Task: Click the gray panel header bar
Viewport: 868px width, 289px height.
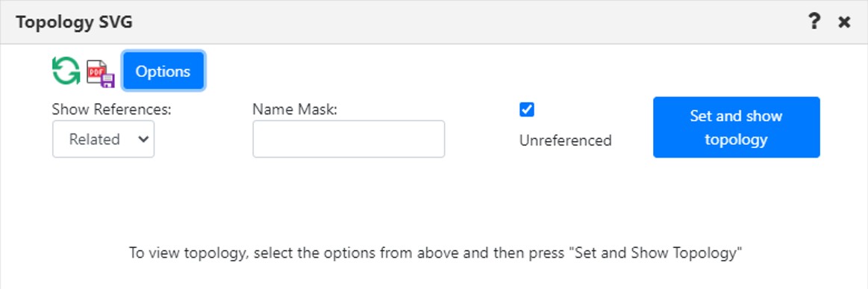Action: pos(434,22)
